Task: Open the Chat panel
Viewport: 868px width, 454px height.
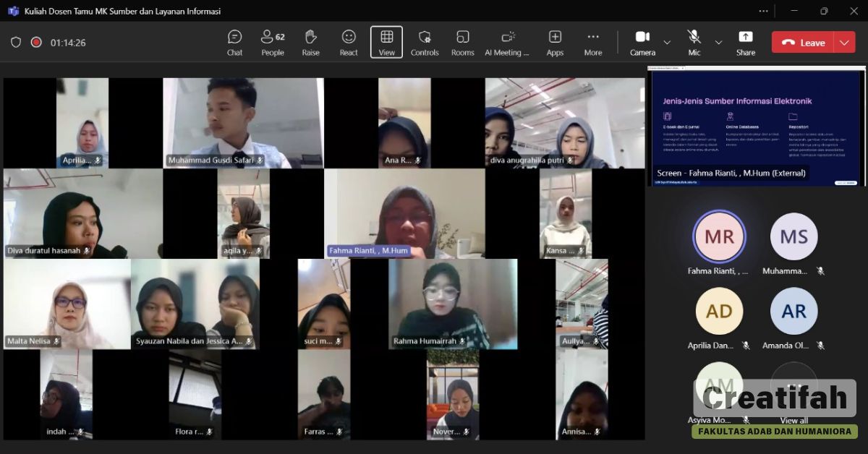Action: 234,42
